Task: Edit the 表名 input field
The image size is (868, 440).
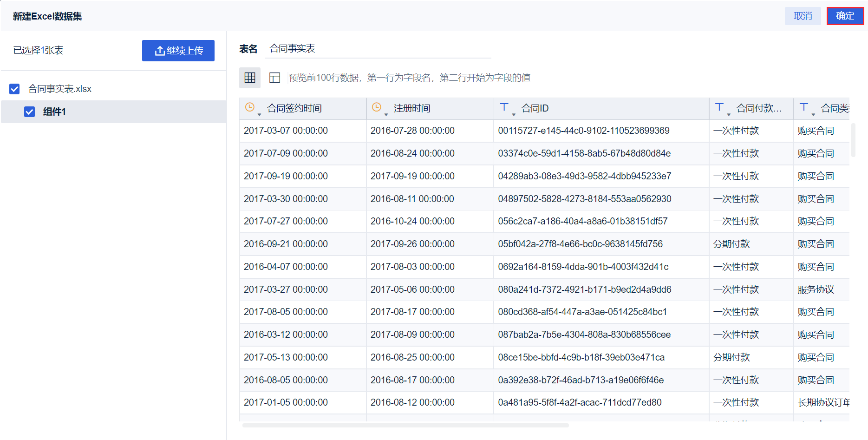Action: click(378, 49)
